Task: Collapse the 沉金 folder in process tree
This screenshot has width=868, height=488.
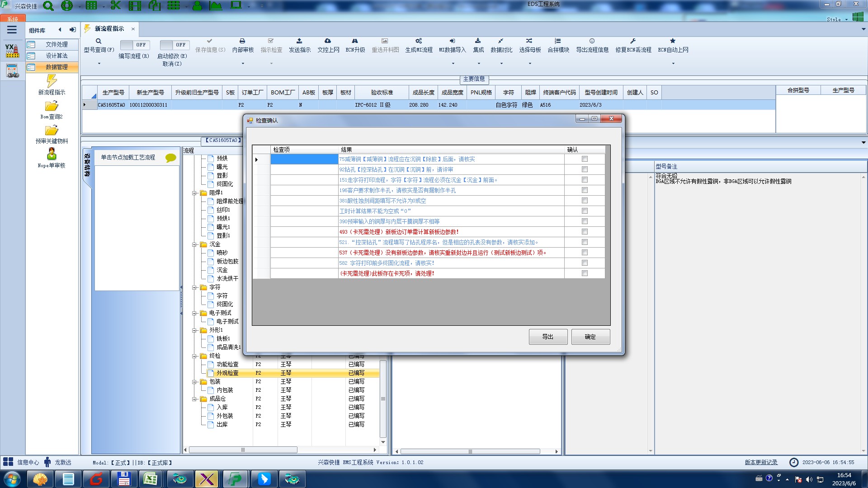Action: coord(195,244)
